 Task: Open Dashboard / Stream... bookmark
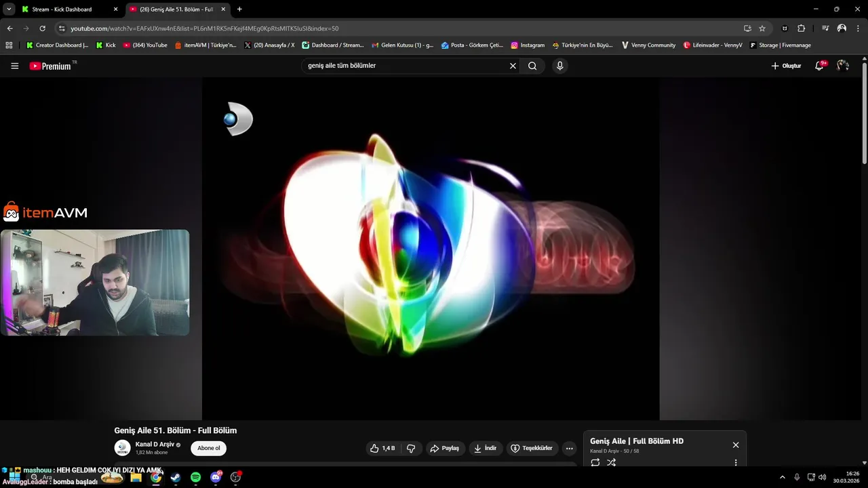(x=333, y=45)
